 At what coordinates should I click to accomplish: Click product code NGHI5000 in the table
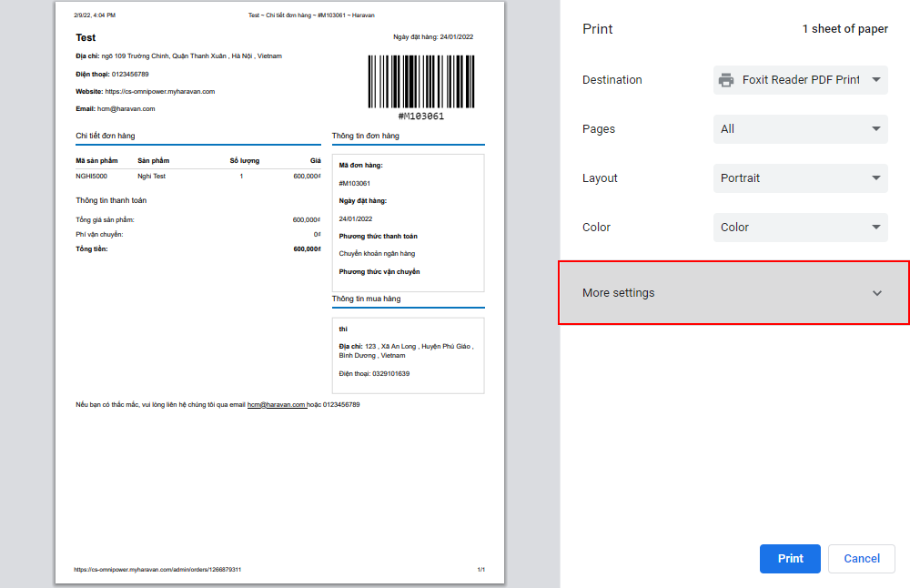click(x=91, y=176)
